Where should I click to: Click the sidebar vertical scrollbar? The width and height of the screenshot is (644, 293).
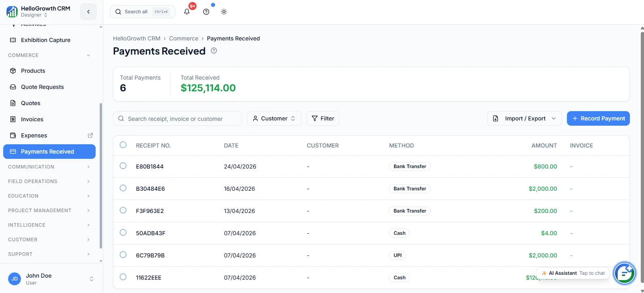pos(100,176)
